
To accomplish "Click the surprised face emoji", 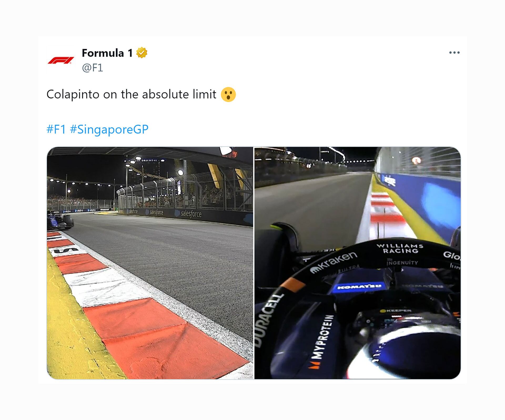I will click(228, 94).
